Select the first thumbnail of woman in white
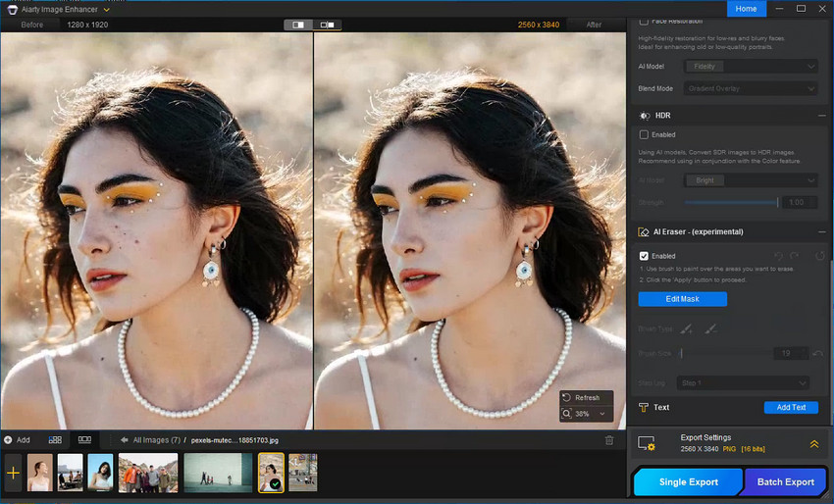The width and height of the screenshot is (834, 504). (40, 473)
